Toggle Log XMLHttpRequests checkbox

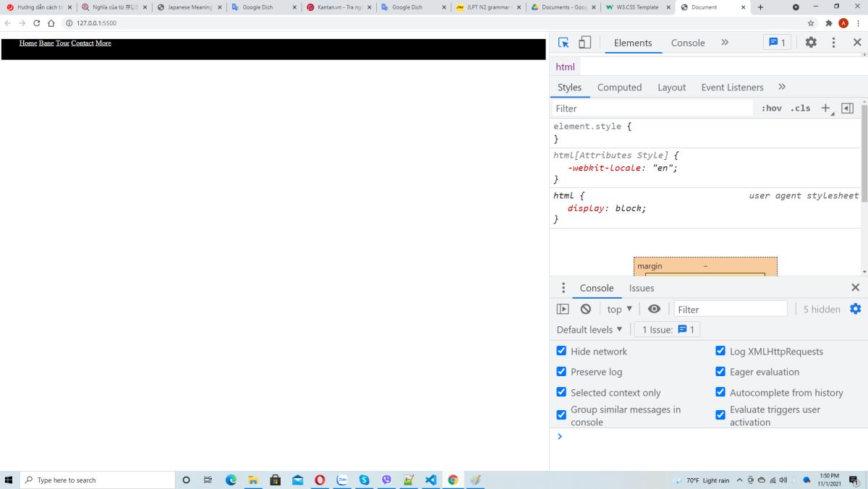coord(720,351)
